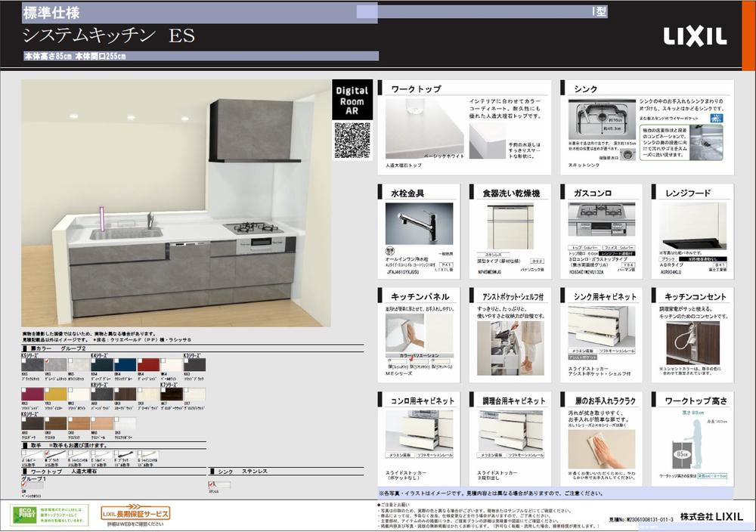Click the 本体高さ85cm 本体間口255cm text
756x532 pixels.
click(x=75, y=57)
